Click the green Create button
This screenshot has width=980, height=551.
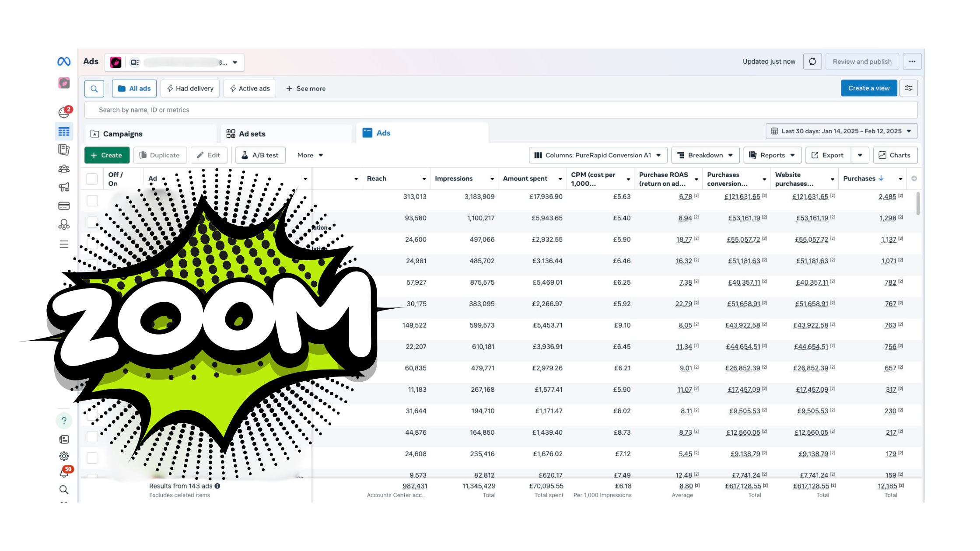[107, 155]
